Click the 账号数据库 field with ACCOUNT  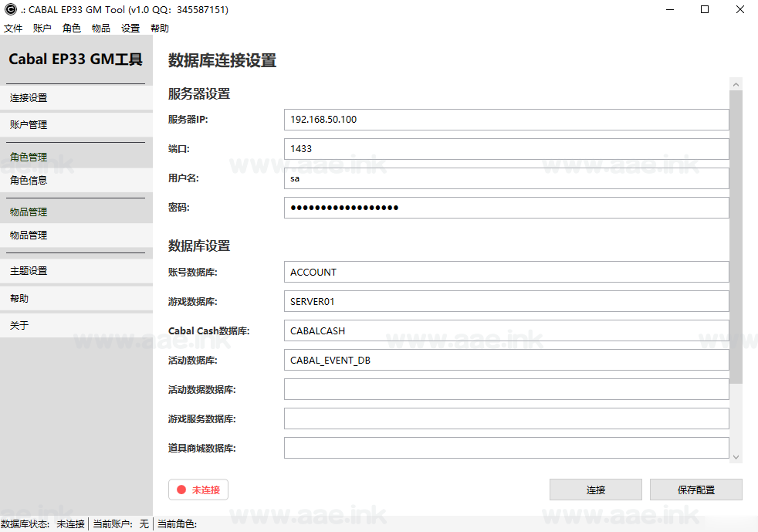tap(506, 272)
